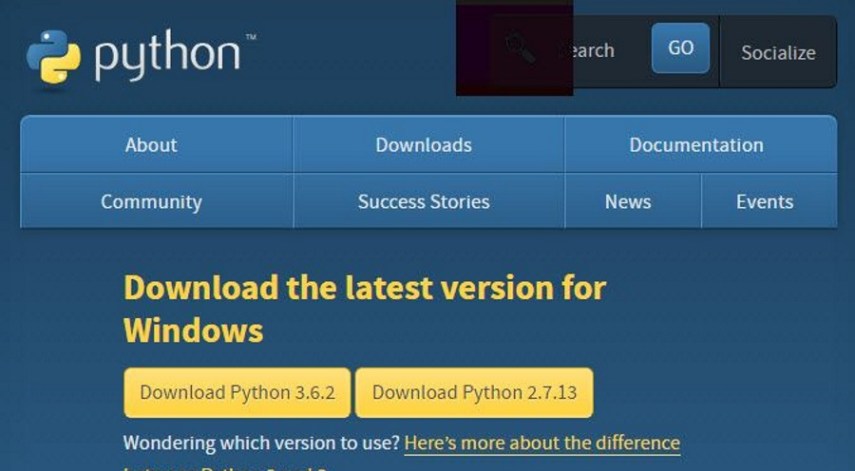This screenshot has width=855, height=471.
Task: Open the Documentation navigation menu
Action: point(695,145)
